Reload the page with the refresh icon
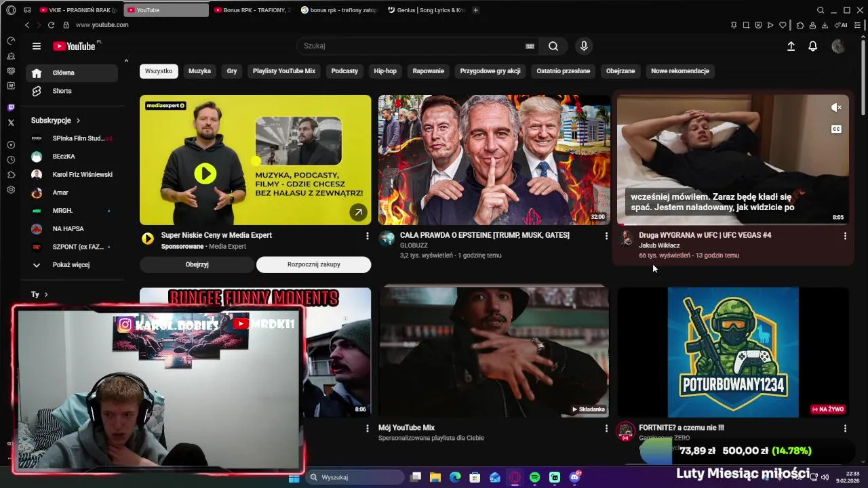This screenshot has width=868, height=488. pyautogui.click(x=51, y=25)
